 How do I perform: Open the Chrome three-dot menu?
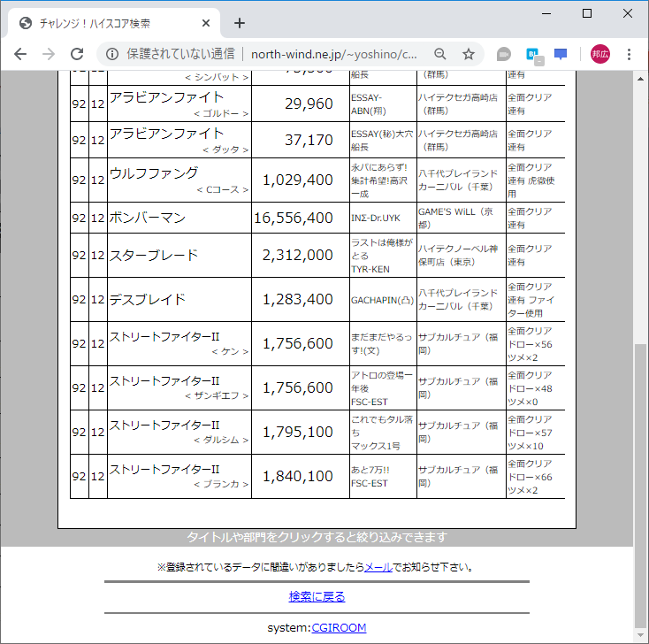pos(629,54)
